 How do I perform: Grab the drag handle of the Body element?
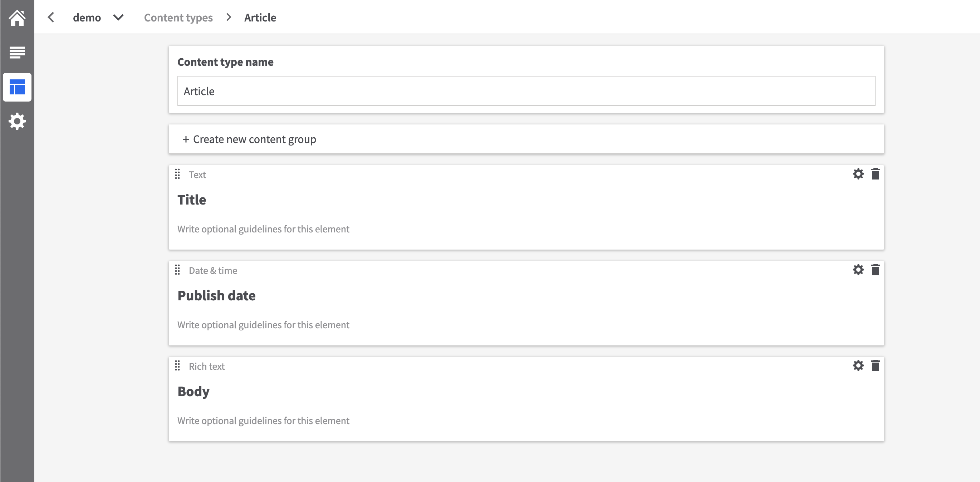(177, 366)
